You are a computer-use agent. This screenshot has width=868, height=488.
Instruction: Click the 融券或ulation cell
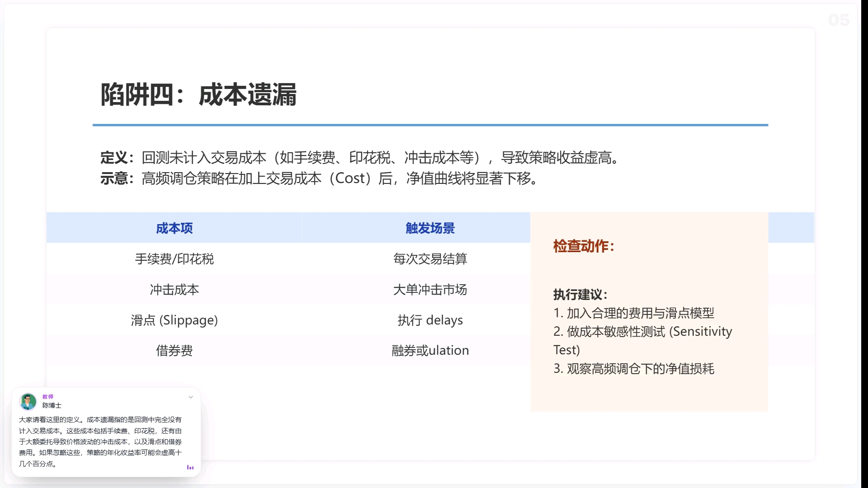click(430, 351)
